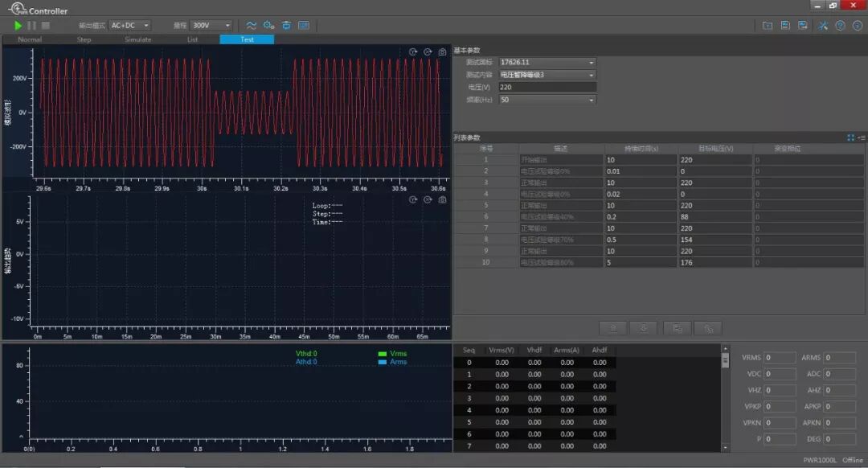Click the VRMS readout field
This screenshot has width=868, height=468.
coord(780,358)
